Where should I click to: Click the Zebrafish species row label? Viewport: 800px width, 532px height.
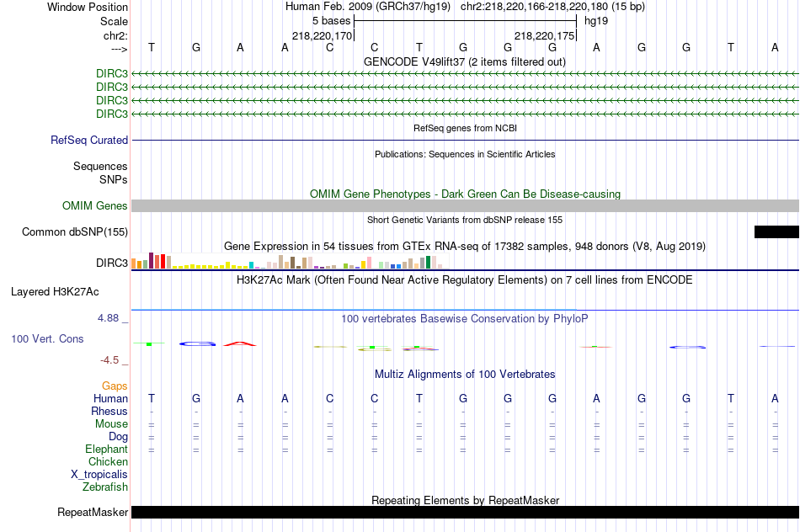click(x=105, y=487)
